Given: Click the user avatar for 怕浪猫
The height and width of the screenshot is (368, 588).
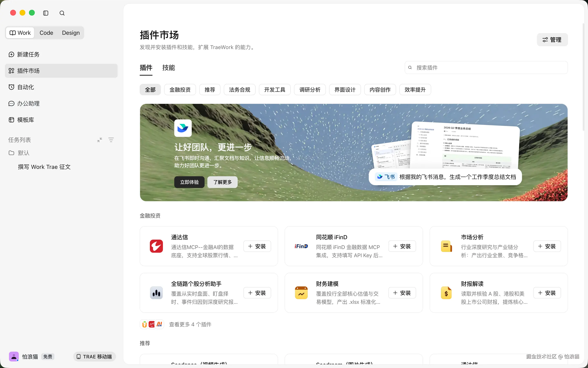Looking at the screenshot, I should pyautogui.click(x=14, y=357).
